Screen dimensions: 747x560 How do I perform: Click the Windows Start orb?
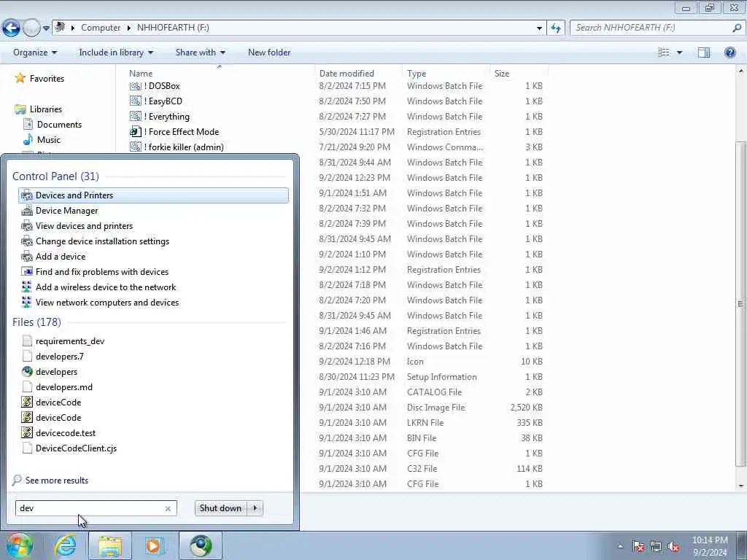pos(18,545)
